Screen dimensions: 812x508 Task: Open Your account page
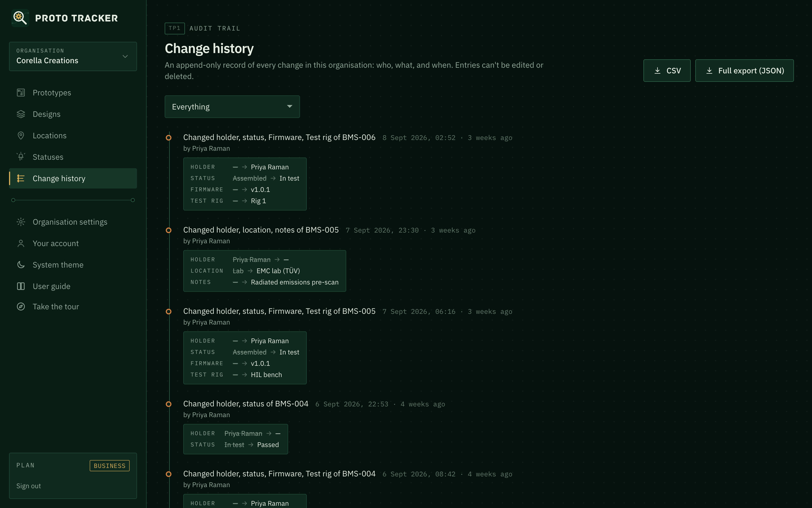(73, 243)
